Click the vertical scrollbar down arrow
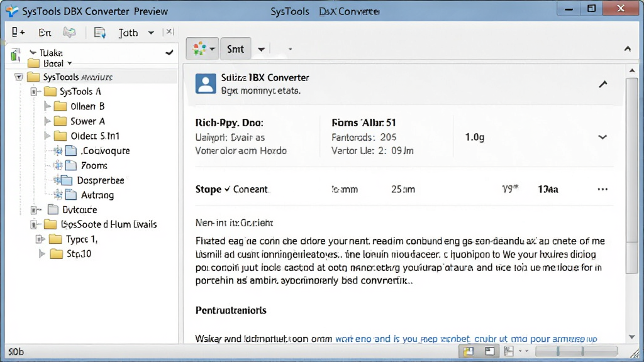644x362 pixels. tap(632, 337)
